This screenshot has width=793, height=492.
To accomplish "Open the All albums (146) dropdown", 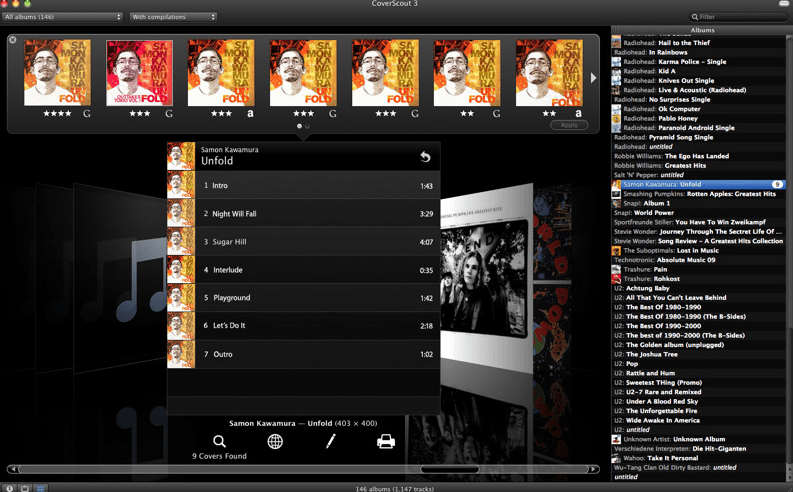I will click(x=62, y=17).
